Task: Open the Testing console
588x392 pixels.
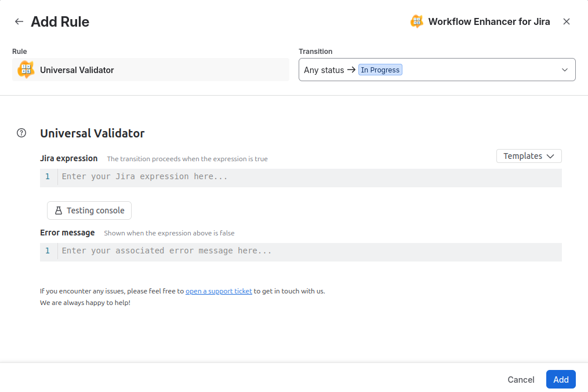Action: click(89, 210)
